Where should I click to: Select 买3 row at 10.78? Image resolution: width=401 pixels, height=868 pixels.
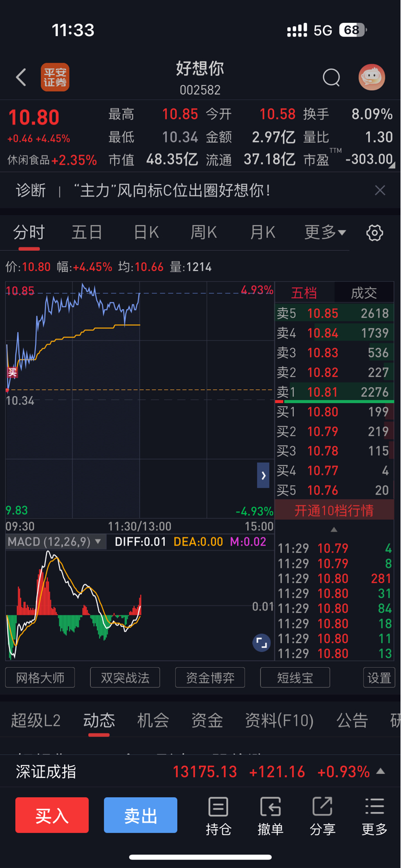pos(334,451)
